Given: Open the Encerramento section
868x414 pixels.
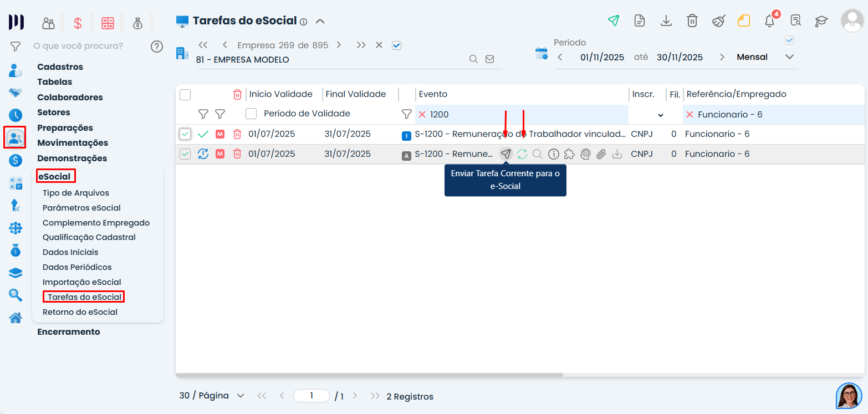Looking at the screenshot, I should tap(69, 332).
